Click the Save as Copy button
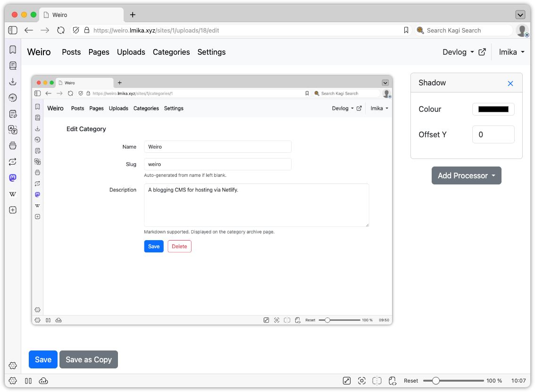Screen dimensions: 535x392 point(89,359)
